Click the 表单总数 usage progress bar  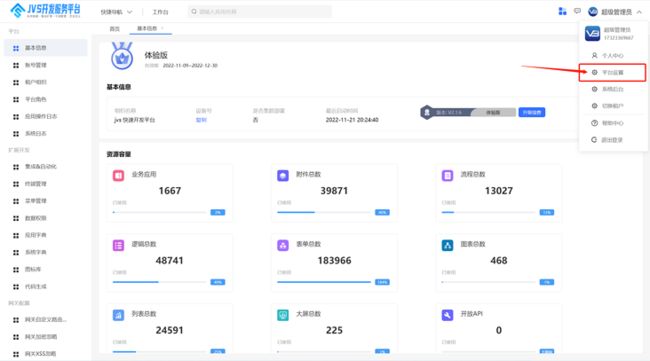tap(324, 282)
